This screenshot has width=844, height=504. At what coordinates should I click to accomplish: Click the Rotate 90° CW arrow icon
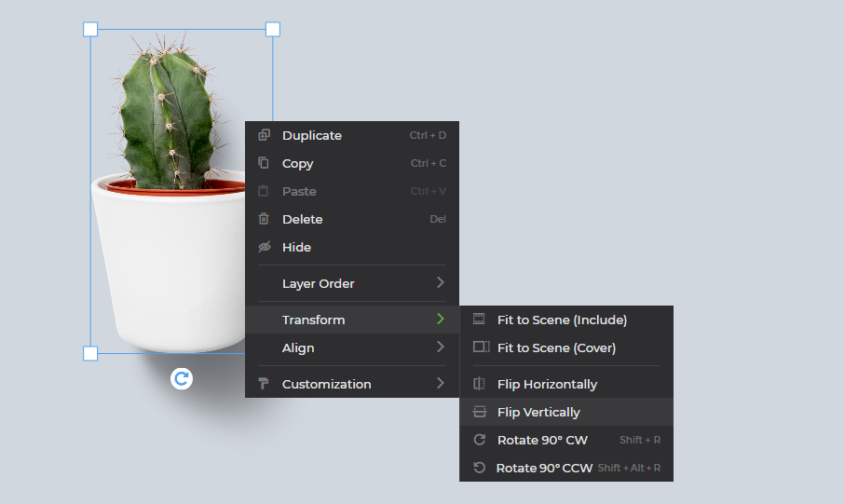tap(480, 440)
